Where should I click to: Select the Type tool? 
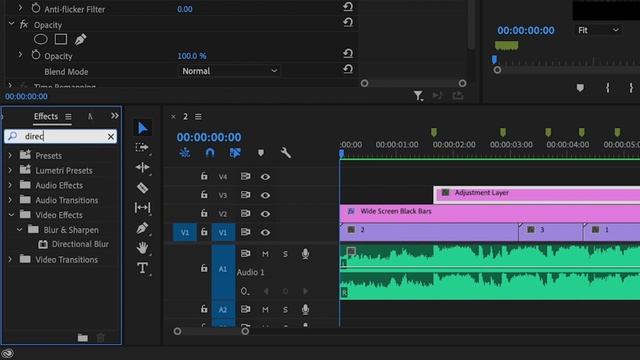click(142, 268)
